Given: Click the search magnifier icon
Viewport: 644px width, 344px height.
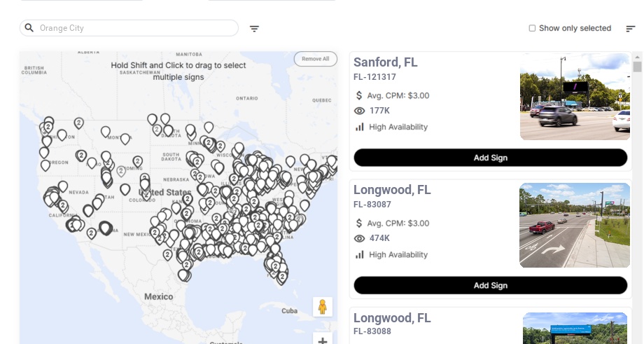Looking at the screenshot, I should [29, 28].
